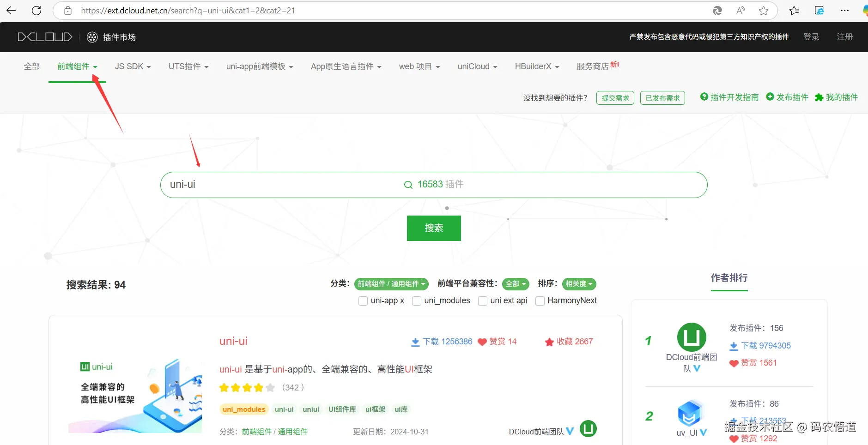This screenshot has width=868, height=445.
Task: Click the heart icon beside 赞赏 14
Action: click(x=482, y=342)
